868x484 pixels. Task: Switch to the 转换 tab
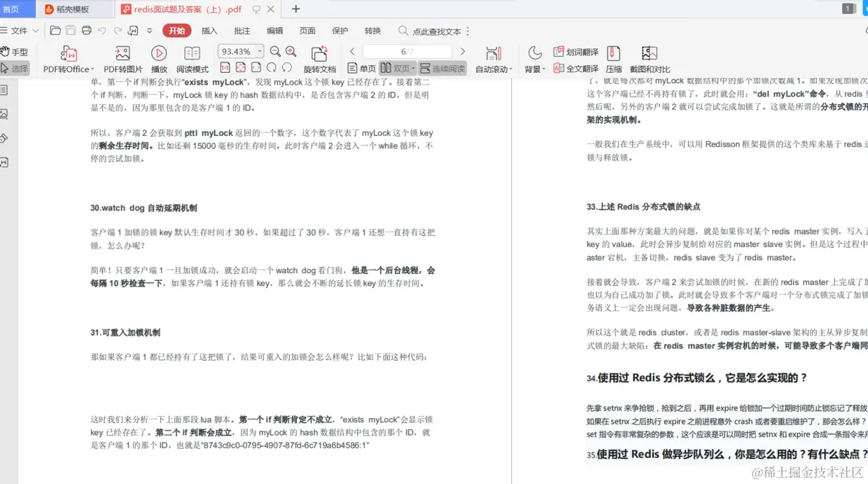373,31
